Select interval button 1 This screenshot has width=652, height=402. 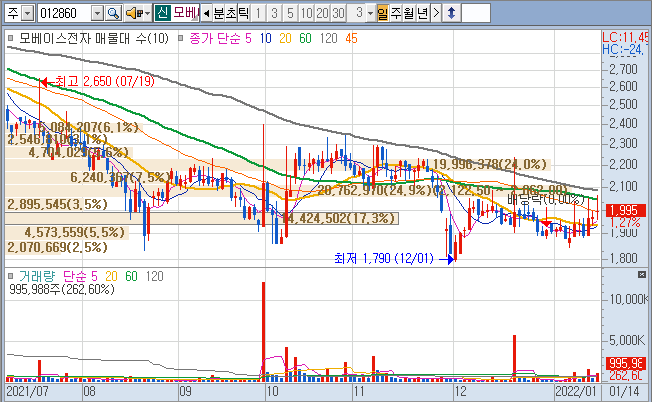pos(258,13)
